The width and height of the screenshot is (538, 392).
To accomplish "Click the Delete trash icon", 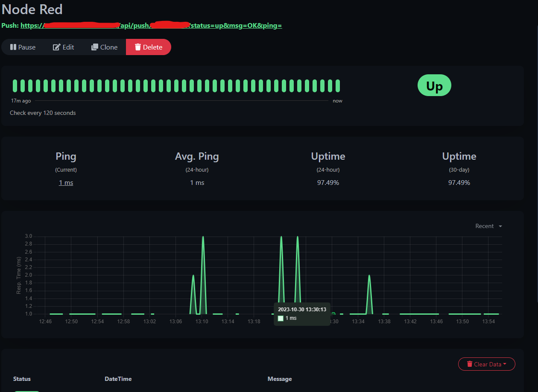I will pos(138,47).
